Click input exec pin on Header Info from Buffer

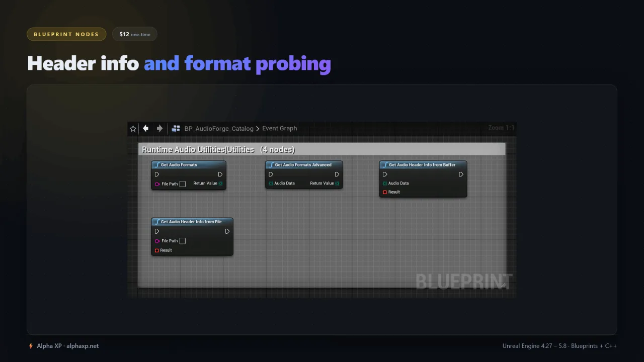click(x=385, y=174)
